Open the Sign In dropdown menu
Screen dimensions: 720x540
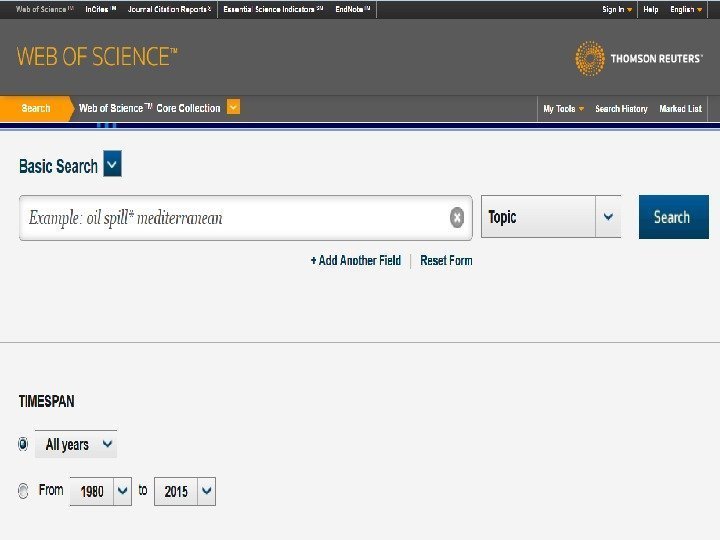[x=617, y=9]
